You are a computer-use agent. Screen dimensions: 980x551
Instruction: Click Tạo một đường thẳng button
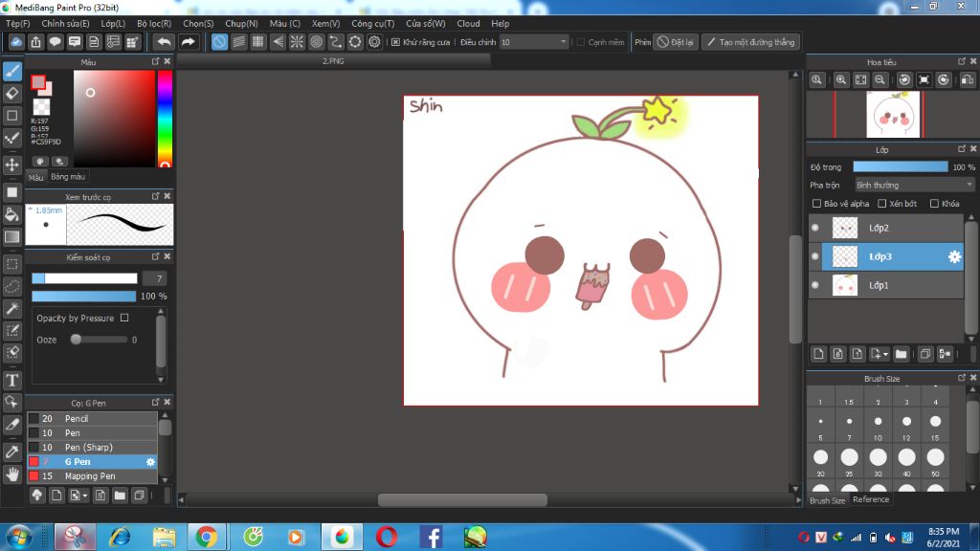click(x=750, y=42)
